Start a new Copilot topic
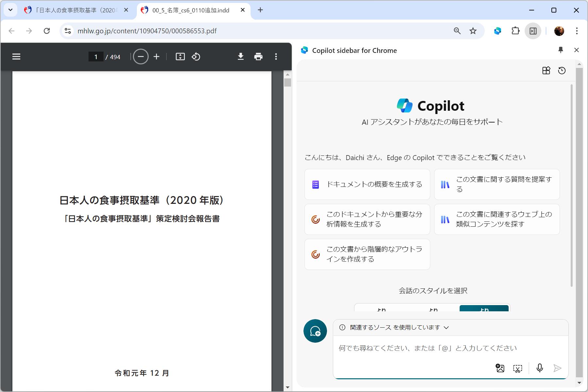Viewport: 588px width, 392px height. [x=315, y=331]
